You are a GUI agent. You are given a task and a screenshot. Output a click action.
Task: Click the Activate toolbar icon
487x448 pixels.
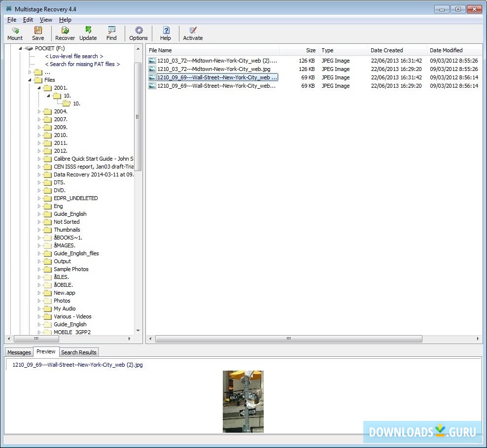pos(193,34)
